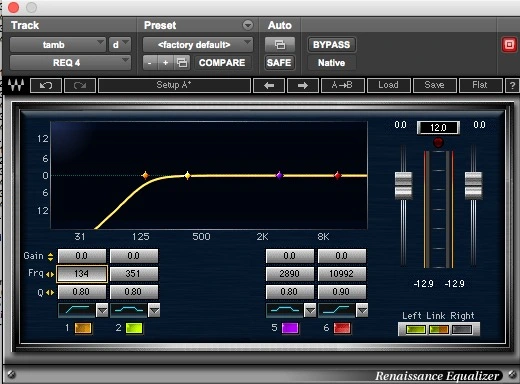Open the REQ 4 plugin selector dropdown
This screenshot has width=520, height=384.
tap(70, 62)
